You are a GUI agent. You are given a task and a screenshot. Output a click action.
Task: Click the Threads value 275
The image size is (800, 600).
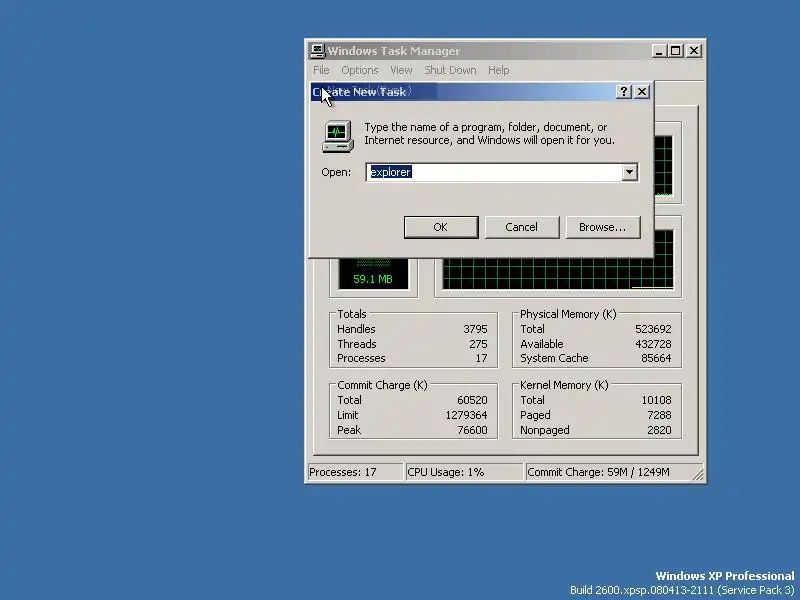pyautogui.click(x=478, y=344)
